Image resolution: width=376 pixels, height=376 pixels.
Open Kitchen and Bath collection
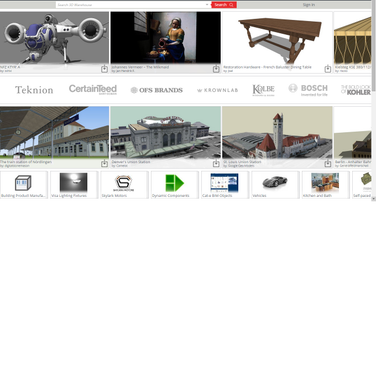(326, 185)
